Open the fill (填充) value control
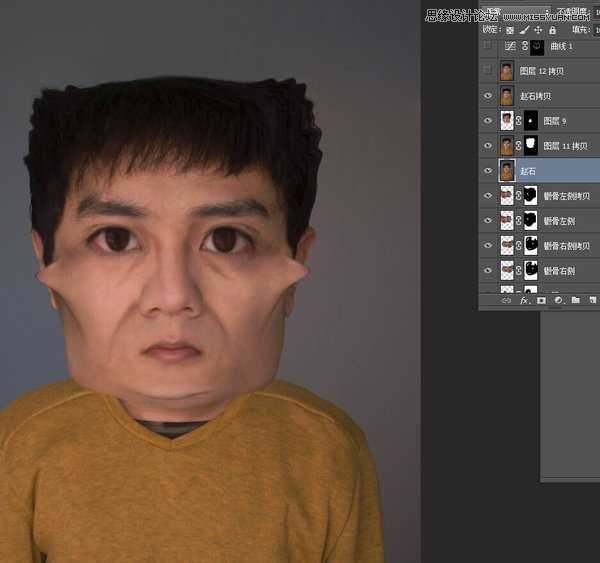 (596, 30)
